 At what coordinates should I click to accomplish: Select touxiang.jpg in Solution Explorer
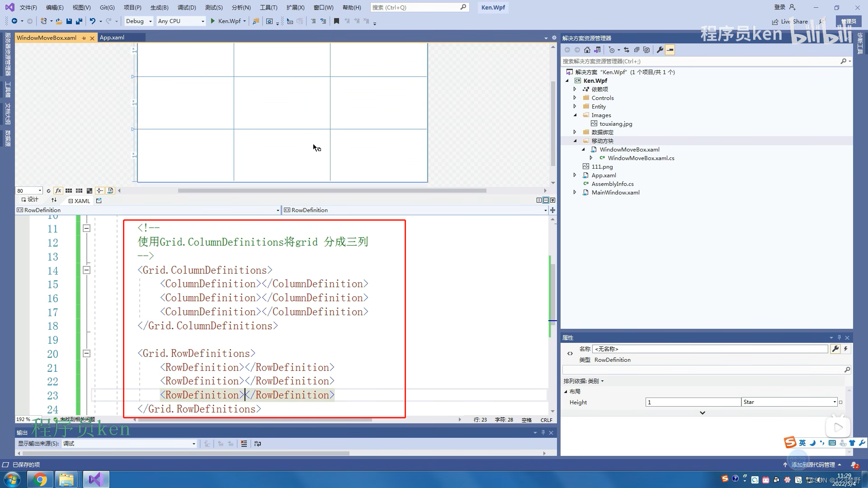click(616, 123)
